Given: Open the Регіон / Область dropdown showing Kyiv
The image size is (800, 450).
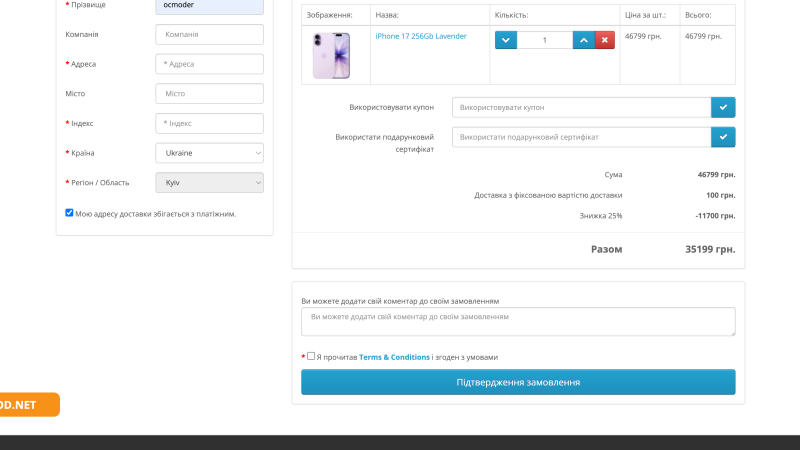Looking at the screenshot, I should pos(209,183).
